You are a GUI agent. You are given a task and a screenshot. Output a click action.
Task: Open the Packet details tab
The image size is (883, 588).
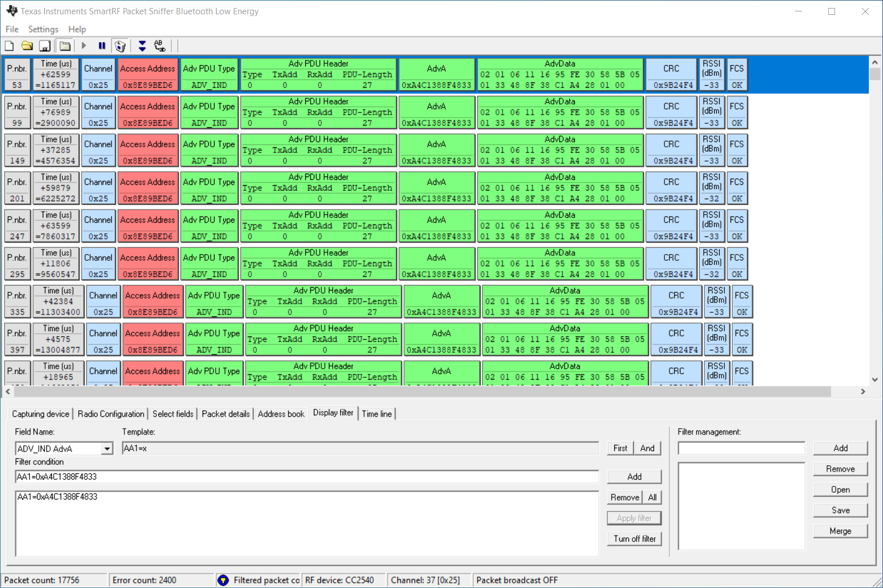(x=225, y=414)
